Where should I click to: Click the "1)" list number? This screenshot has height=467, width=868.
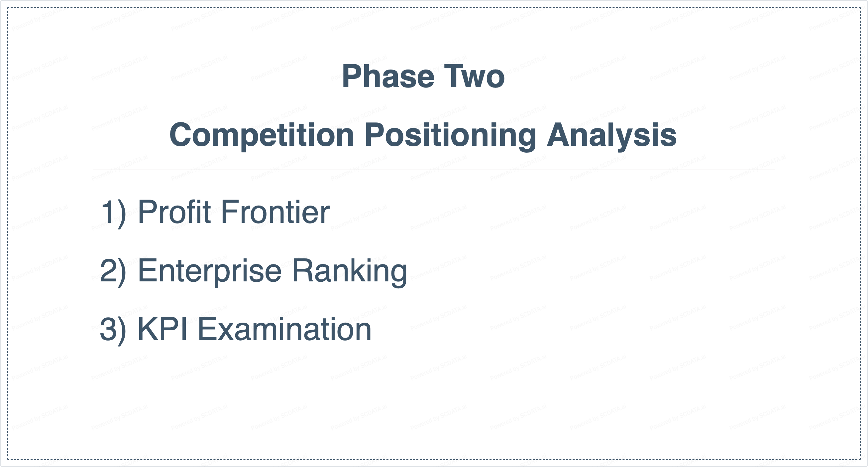(114, 212)
